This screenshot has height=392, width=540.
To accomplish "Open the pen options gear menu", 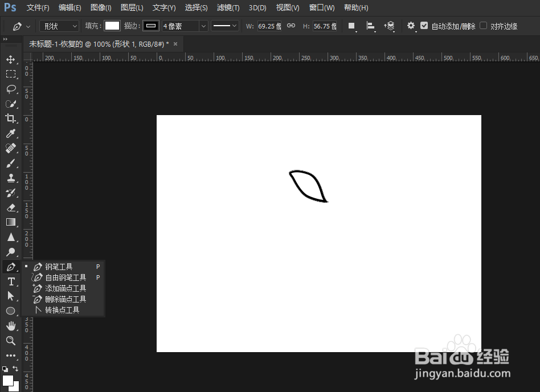I will (411, 26).
